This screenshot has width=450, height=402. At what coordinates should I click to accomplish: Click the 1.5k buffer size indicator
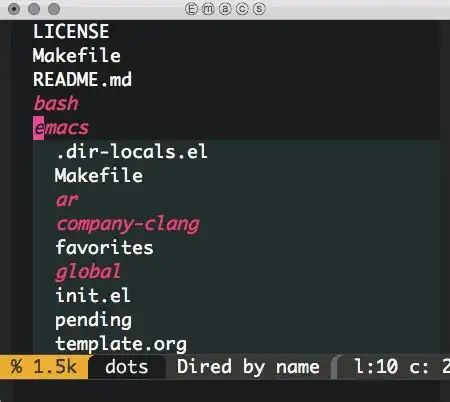click(55, 367)
